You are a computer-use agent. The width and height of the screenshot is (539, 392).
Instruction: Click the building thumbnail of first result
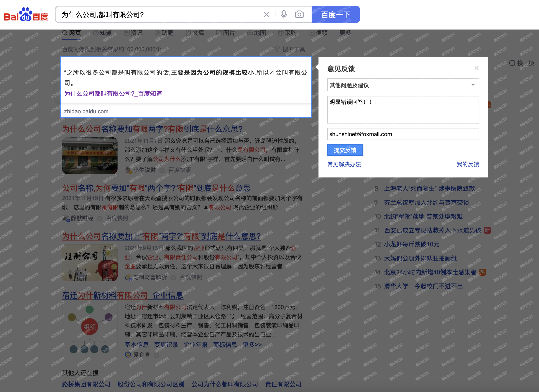click(x=90, y=155)
